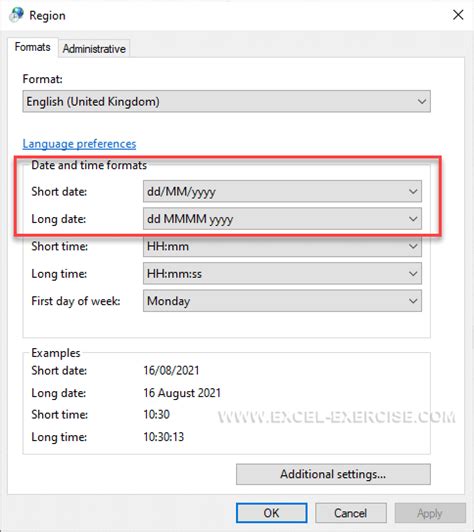Open the Short time HH:mm dropdown

pos(282,246)
